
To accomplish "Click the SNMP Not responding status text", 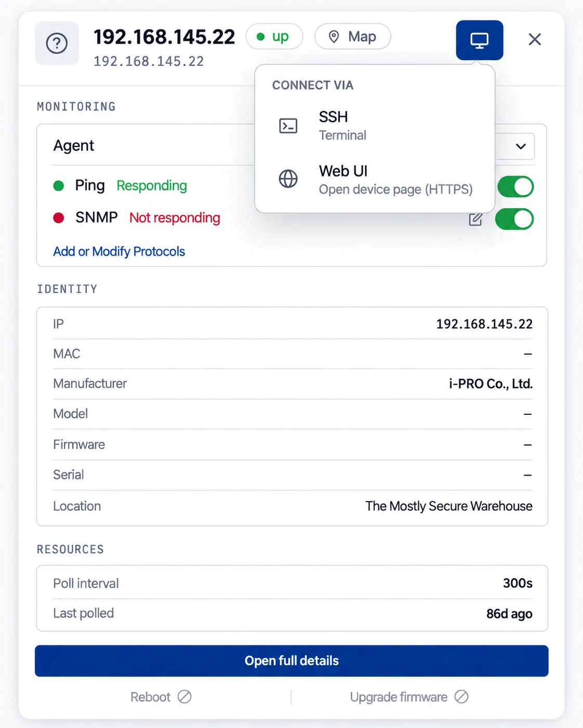I will pyautogui.click(x=175, y=218).
